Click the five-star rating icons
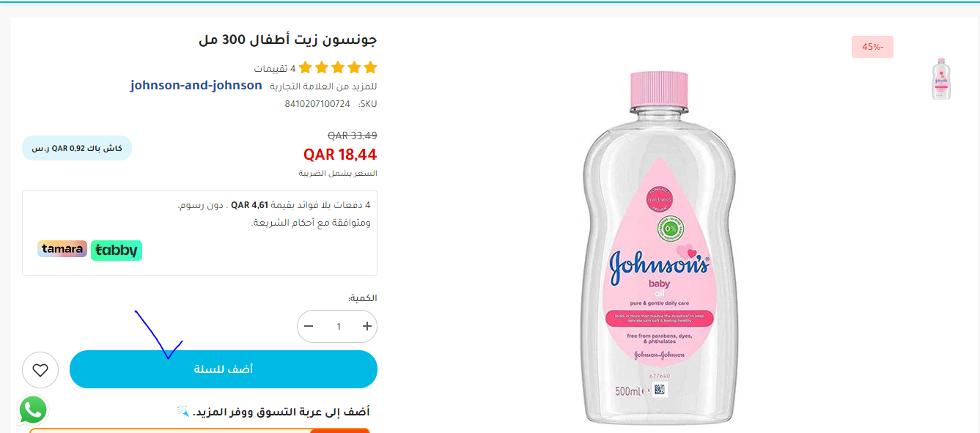Screen dimensions: 980x433 click(338, 68)
